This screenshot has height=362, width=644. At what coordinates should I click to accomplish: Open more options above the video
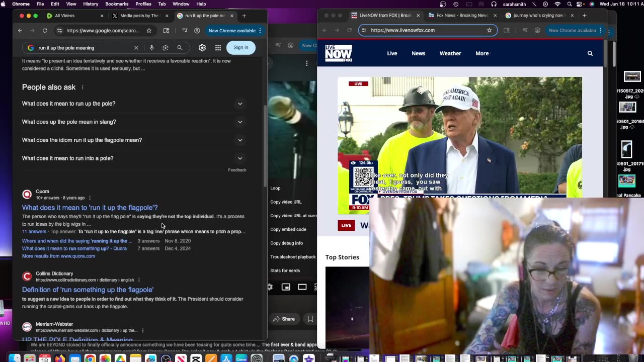tap(307, 63)
